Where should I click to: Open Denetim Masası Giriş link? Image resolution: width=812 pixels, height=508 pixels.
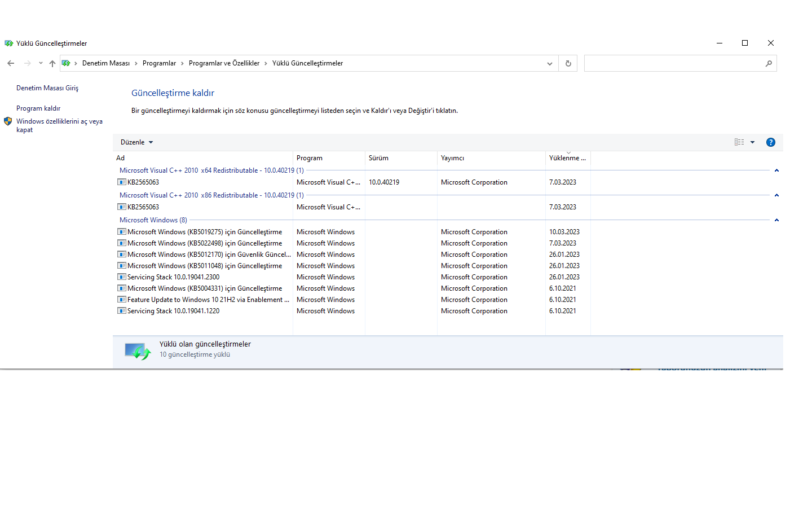(x=47, y=88)
